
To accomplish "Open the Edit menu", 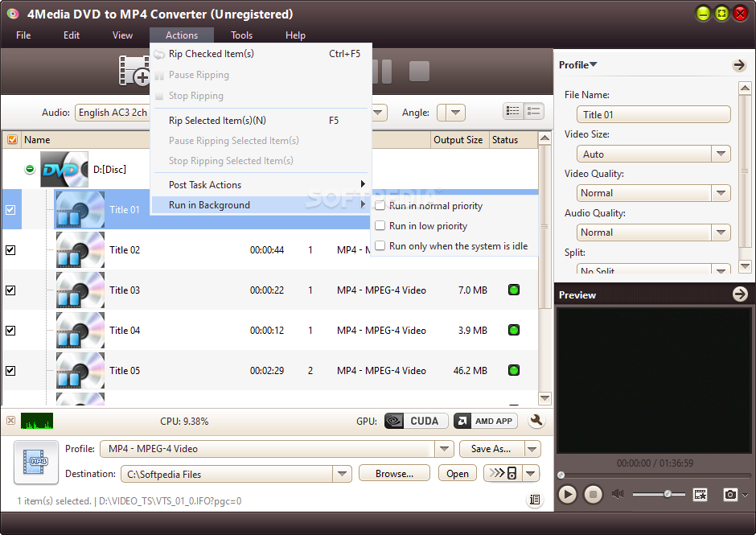I will tap(72, 35).
